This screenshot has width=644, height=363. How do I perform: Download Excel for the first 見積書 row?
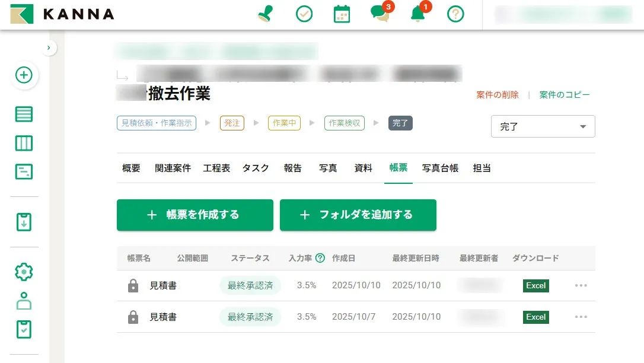tap(535, 285)
